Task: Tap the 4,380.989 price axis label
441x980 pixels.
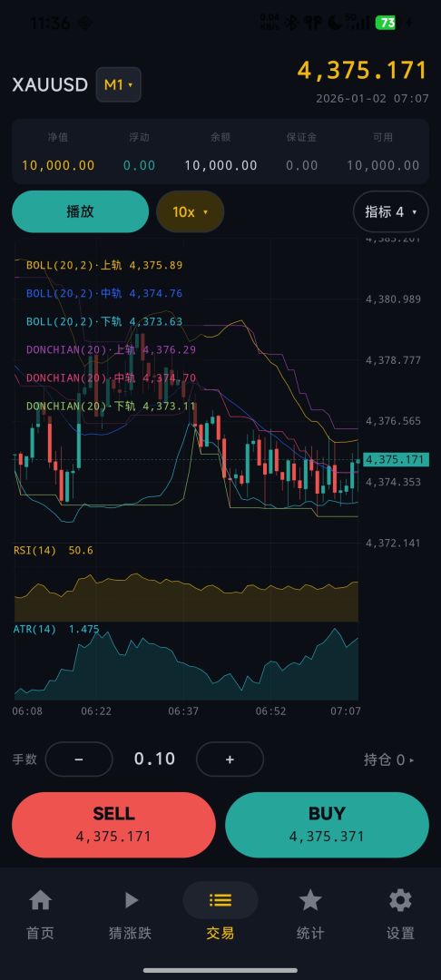Action: pyautogui.click(x=394, y=299)
